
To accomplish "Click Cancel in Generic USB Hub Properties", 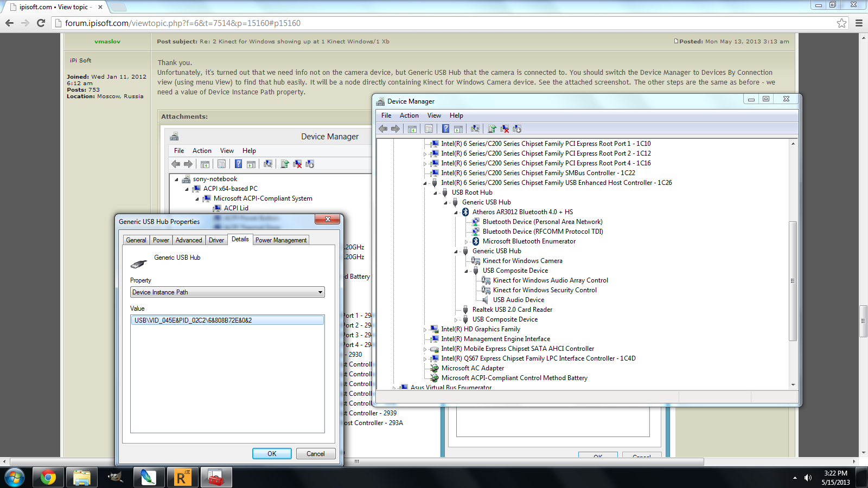I will click(x=316, y=454).
